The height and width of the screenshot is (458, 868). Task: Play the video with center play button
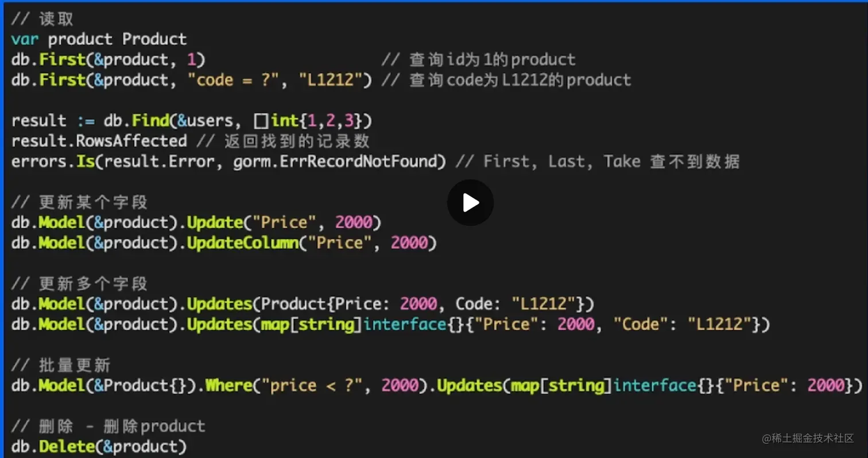tap(470, 202)
